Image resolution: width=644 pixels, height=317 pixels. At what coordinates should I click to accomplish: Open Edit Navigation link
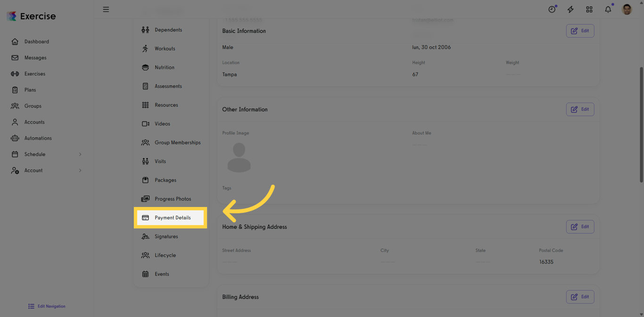46,306
